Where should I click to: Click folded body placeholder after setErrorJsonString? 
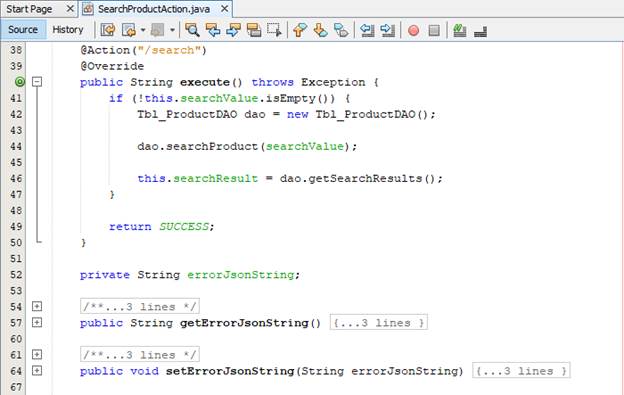[x=521, y=371]
